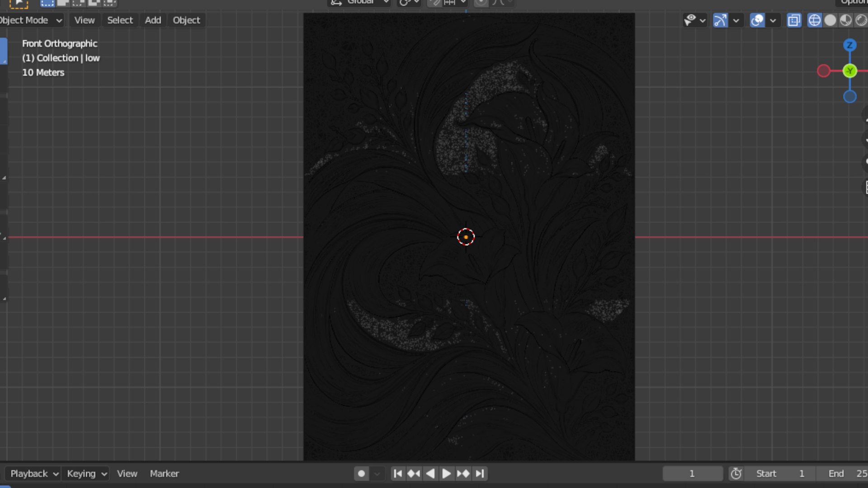The height and width of the screenshot is (488, 868).
Task: Click the current frame field showing 1
Action: 692,474
